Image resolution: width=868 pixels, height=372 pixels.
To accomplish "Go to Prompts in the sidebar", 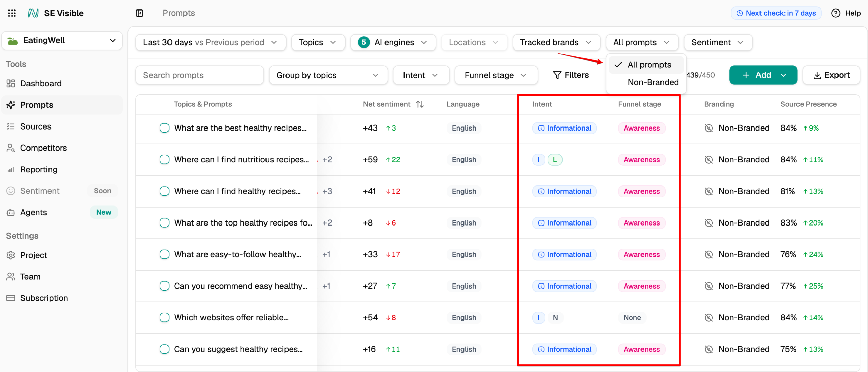I will tap(62, 105).
